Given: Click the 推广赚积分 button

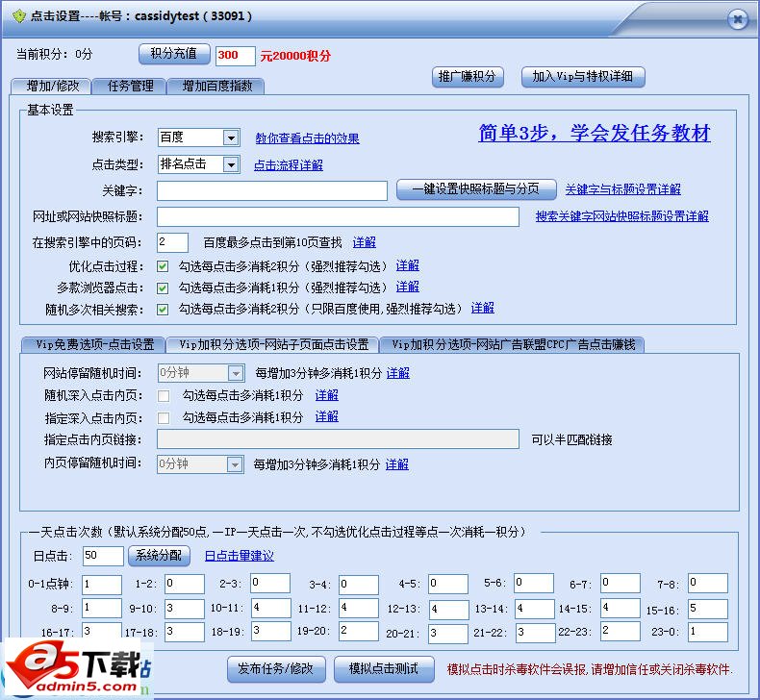Looking at the screenshot, I should (x=468, y=77).
